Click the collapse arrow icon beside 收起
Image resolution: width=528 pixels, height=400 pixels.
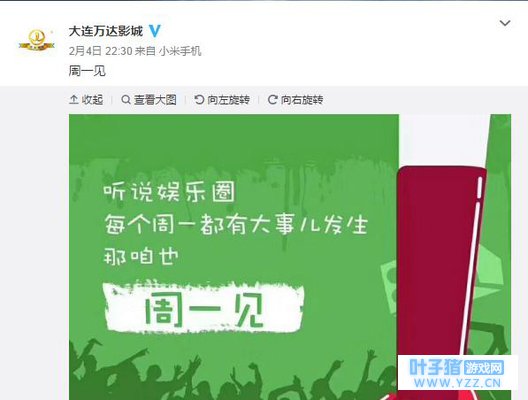coord(74,99)
